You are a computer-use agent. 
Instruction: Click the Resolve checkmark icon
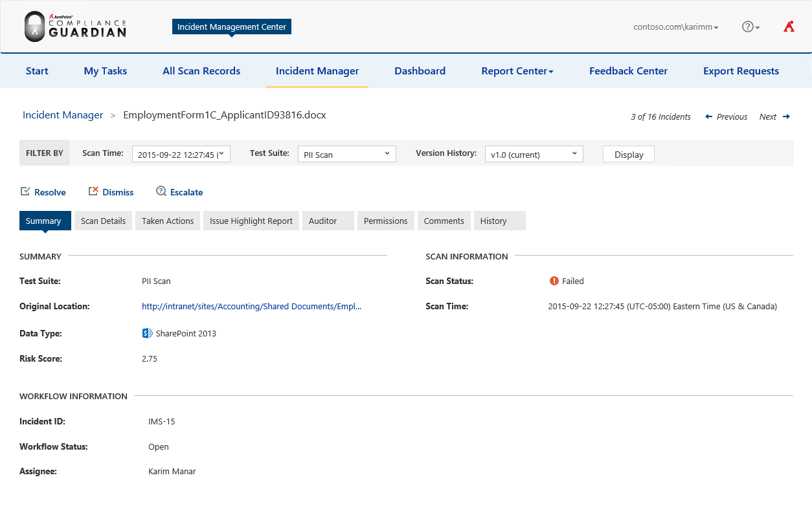tap(25, 192)
